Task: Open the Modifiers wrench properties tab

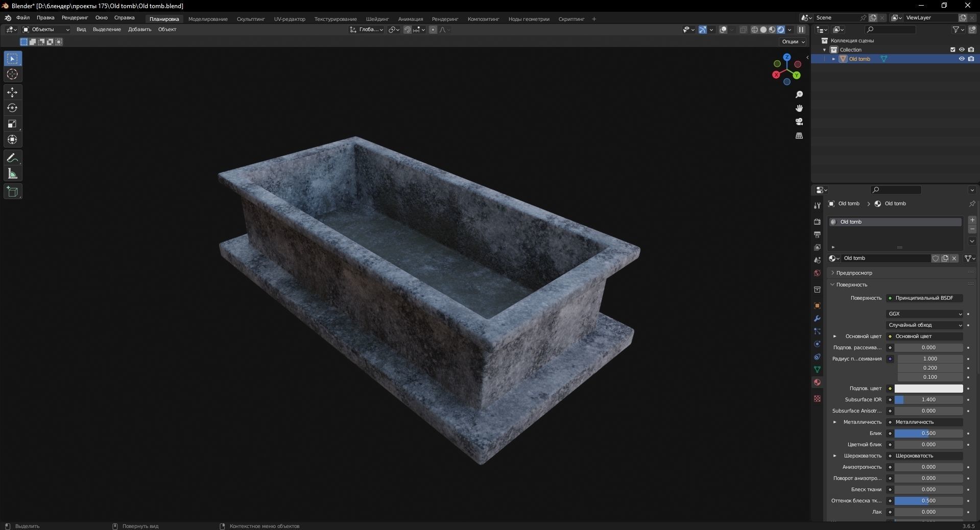Action: [x=817, y=319]
